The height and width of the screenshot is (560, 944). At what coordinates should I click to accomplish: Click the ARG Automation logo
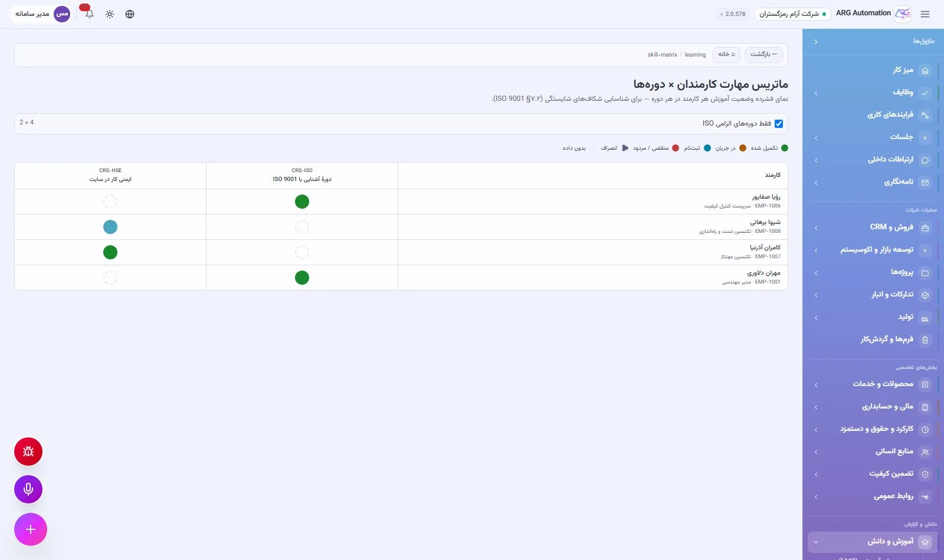coord(903,14)
